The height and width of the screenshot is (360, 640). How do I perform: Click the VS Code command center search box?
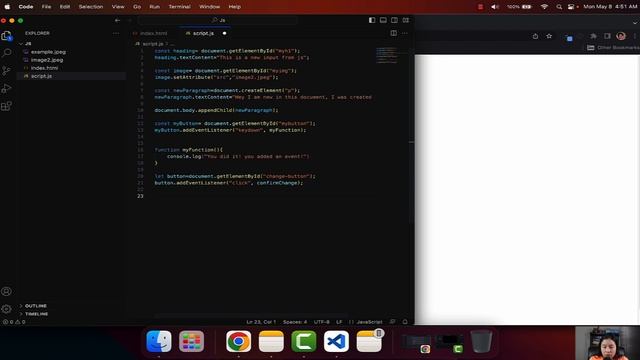click(x=218, y=20)
